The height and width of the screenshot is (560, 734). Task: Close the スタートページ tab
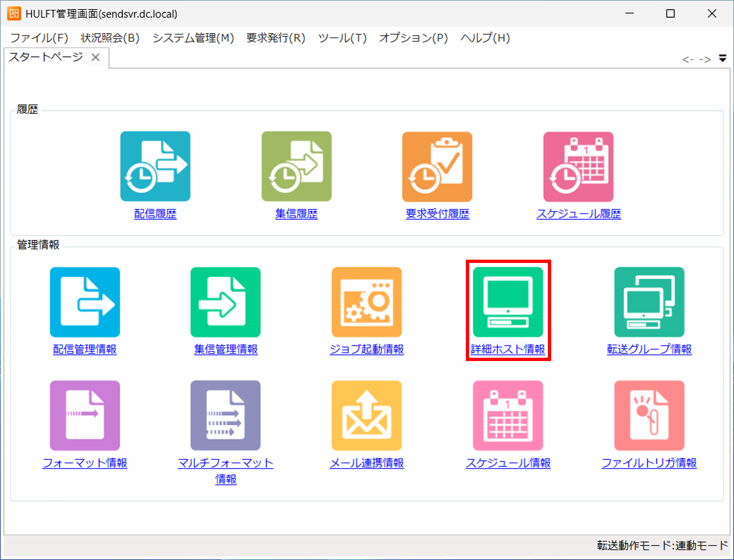click(96, 58)
